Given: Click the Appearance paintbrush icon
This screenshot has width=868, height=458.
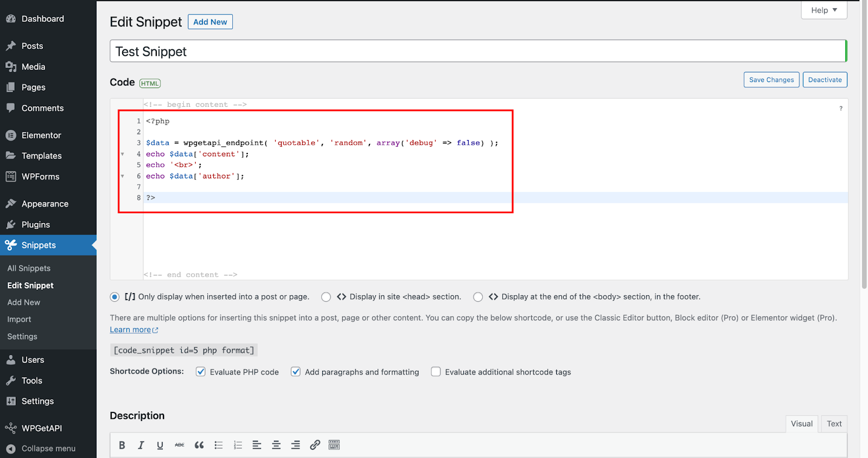Looking at the screenshot, I should (x=11, y=204).
